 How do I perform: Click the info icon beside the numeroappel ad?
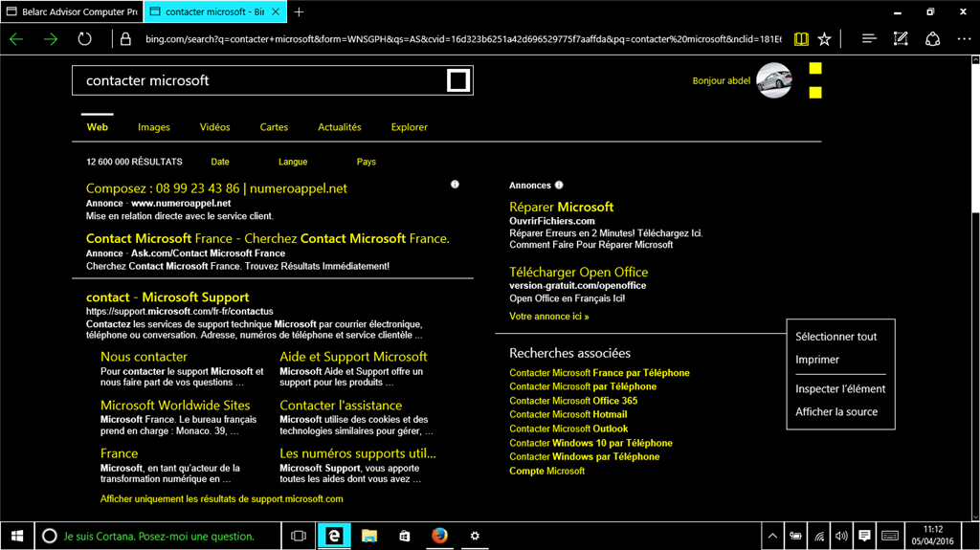[x=455, y=185]
